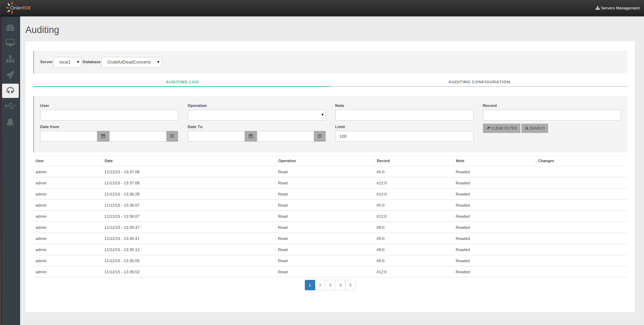Screen dimensions: 644x325
Task: Focus the User filter field
Action: tap(109, 115)
